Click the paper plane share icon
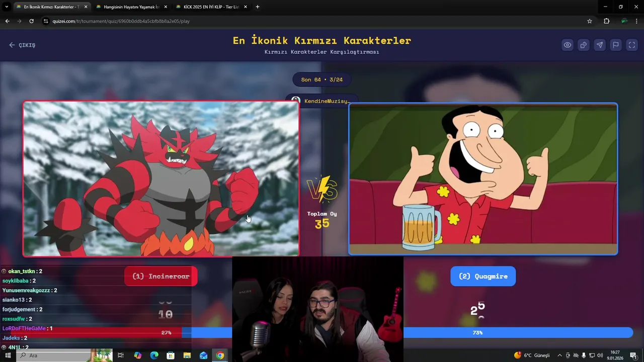 pyautogui.click(x=600, y=45)
